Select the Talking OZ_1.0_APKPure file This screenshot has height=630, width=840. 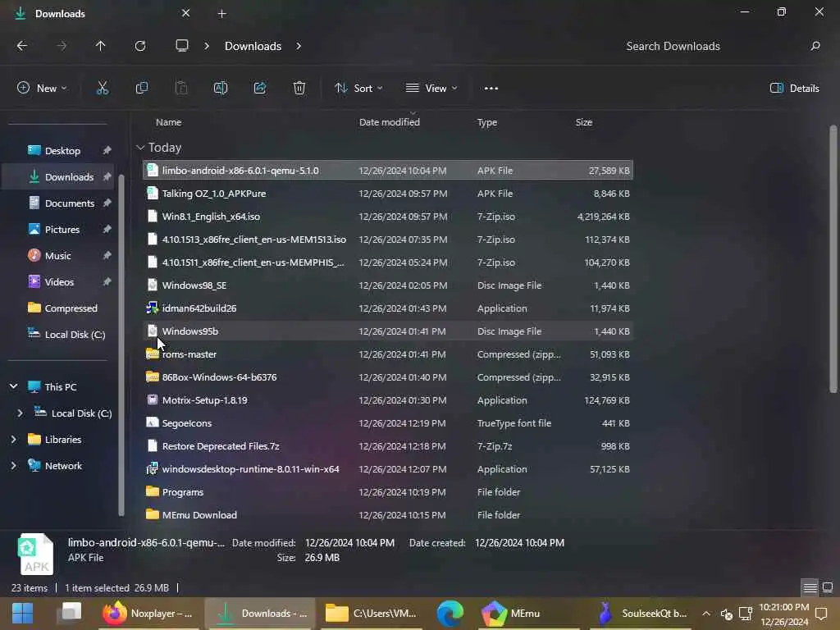388,194
